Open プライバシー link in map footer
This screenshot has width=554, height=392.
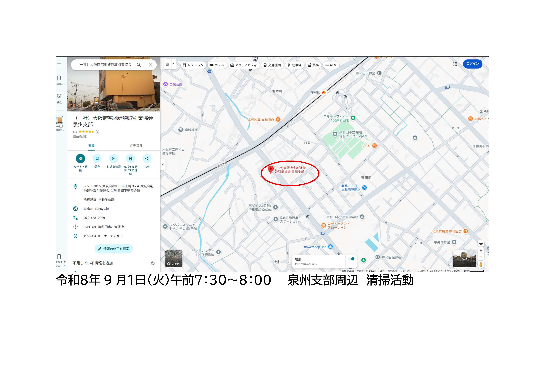[407, 271]
